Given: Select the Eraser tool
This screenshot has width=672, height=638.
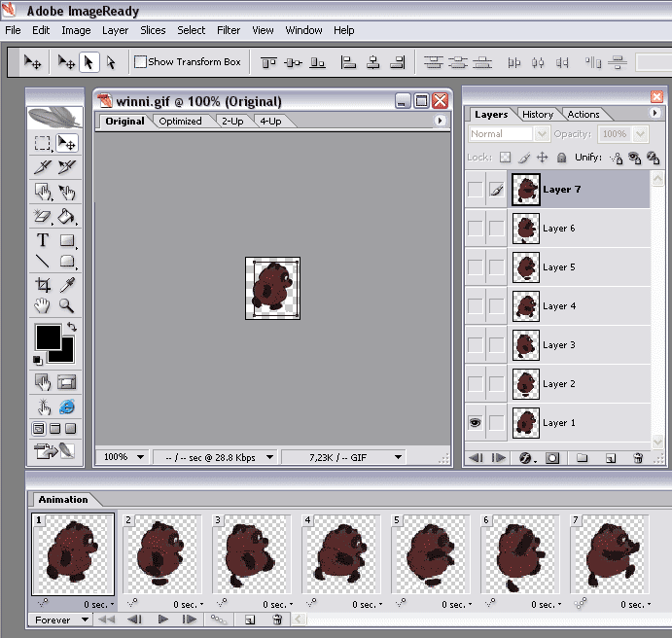Looking at the screenshot, I should [43, 216].
